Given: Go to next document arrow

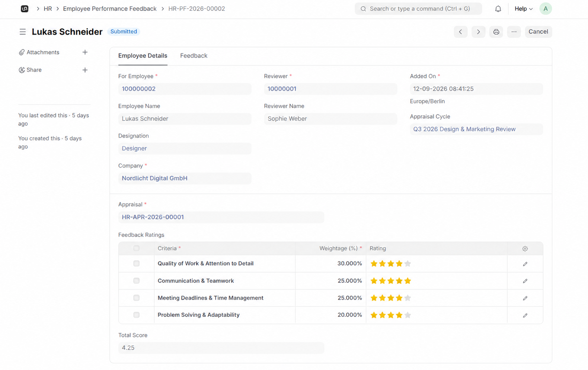Looking at the screenshot, I should 478,32.
